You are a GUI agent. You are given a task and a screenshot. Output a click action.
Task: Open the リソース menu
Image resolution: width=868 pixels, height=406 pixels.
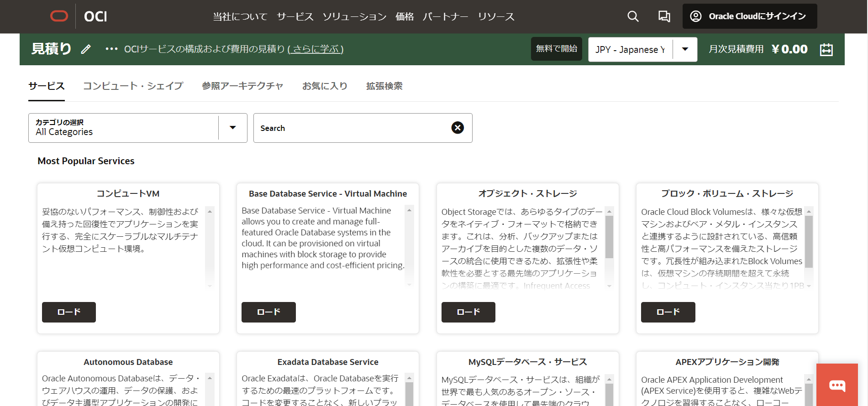point(496,17)
